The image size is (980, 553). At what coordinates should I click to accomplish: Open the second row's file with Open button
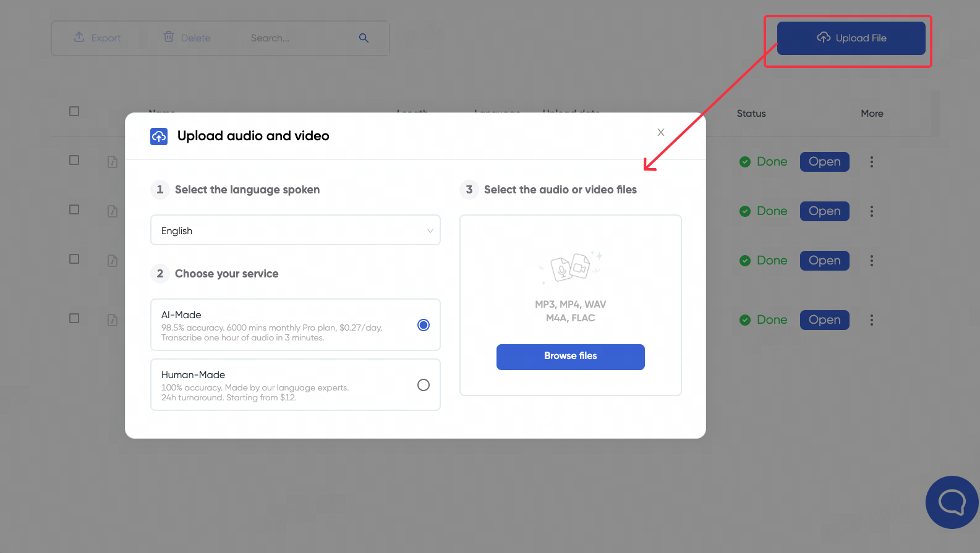coord(825,211)
